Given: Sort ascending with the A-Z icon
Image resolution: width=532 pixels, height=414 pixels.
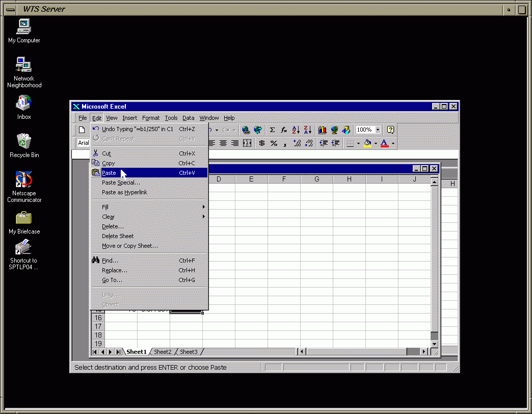Looking at the screenshot, I should click(296, 130).
